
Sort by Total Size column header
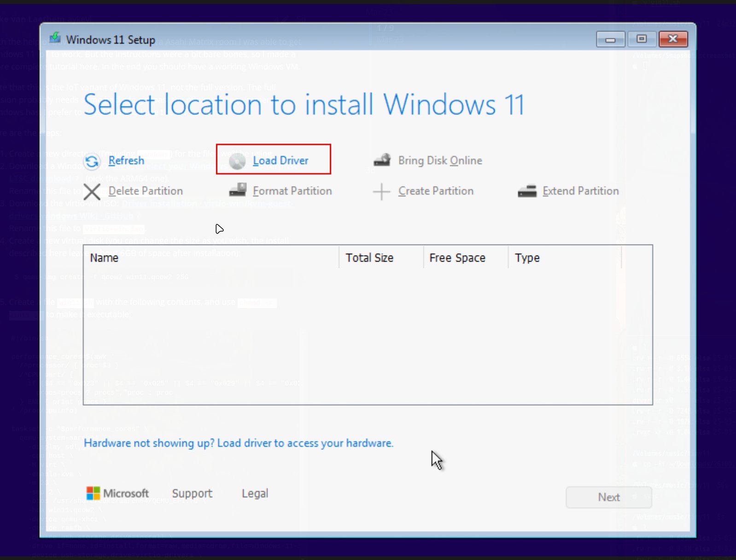pos(381,258)
